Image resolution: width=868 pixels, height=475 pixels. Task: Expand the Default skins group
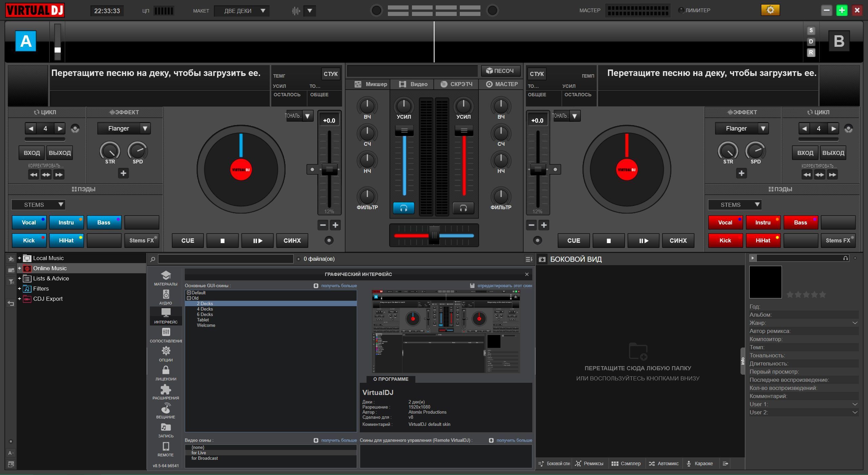click(189, 293)
